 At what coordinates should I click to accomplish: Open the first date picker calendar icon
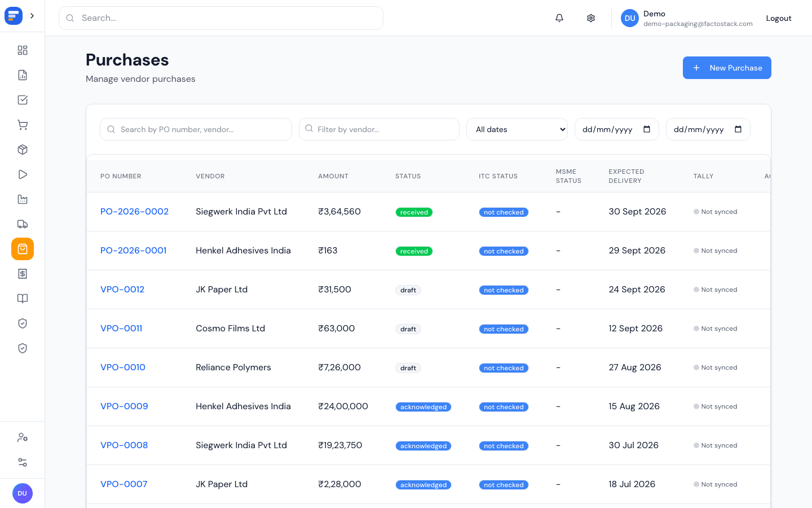(647, 129)
